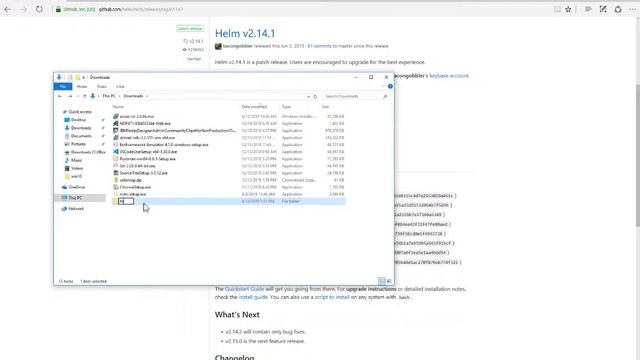Select the colorcop zip file

pos(130,180)
